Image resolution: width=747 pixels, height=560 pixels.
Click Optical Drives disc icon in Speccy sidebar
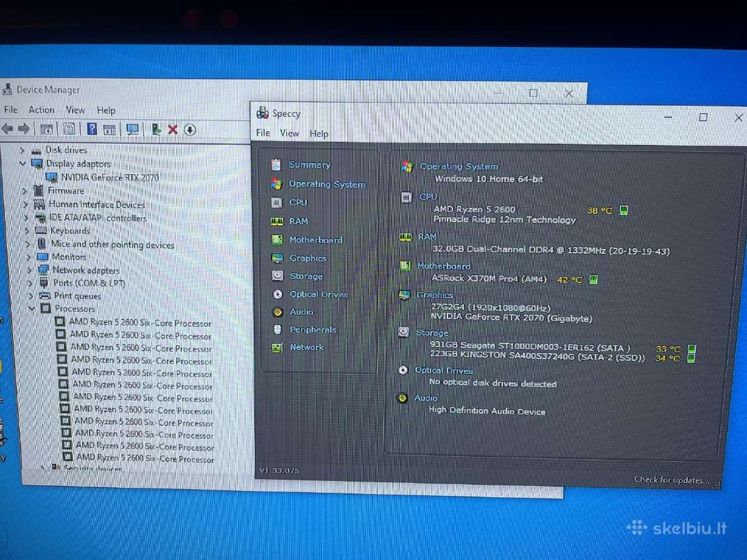pyautogui.click(x=278, y=294)
